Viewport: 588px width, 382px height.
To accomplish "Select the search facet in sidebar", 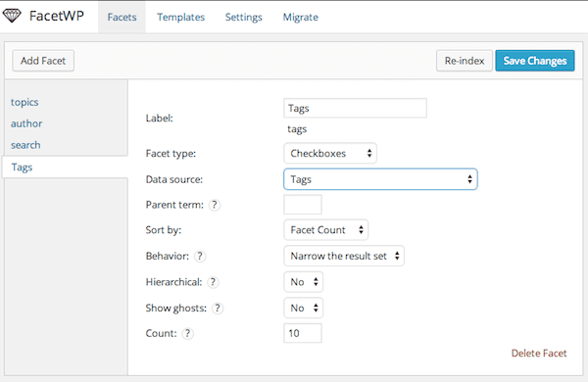I will coord(25,145).
